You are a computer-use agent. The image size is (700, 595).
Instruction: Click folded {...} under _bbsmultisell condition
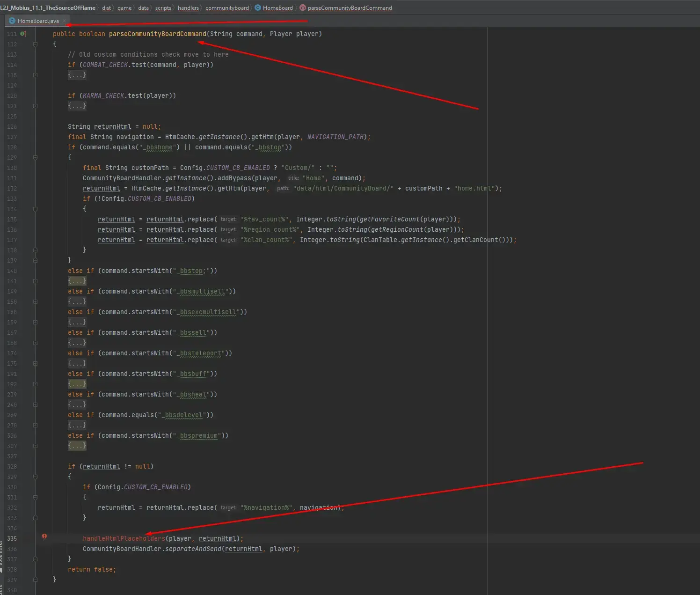coord(77,301)
